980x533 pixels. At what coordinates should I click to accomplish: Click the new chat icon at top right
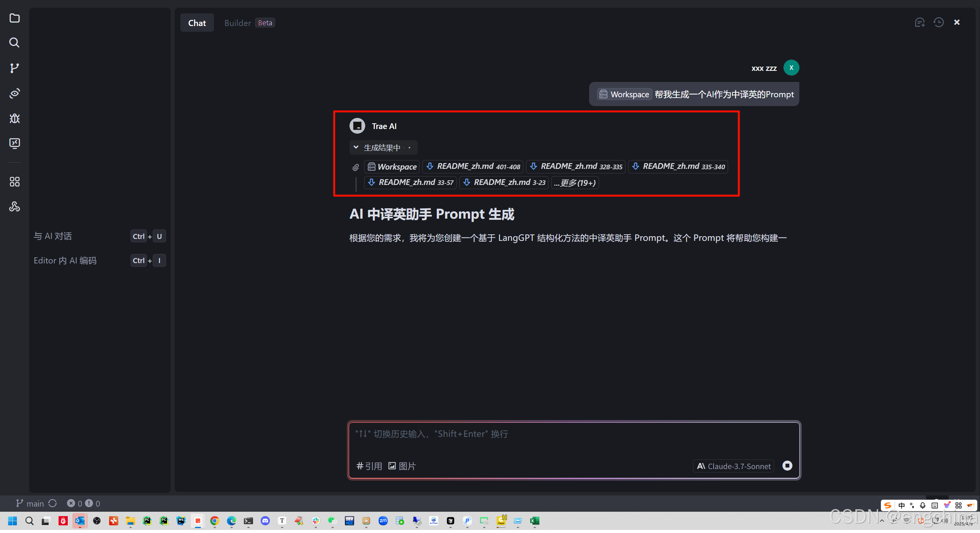pos(920,23)
